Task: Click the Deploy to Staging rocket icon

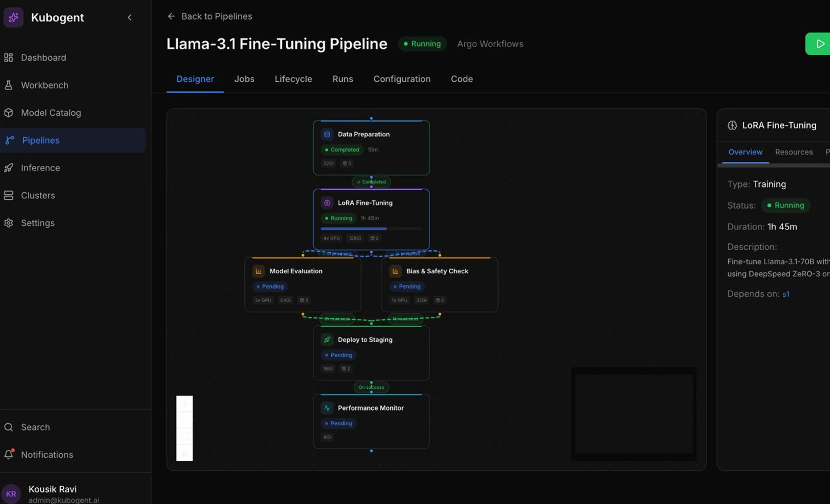Action: 327,339
